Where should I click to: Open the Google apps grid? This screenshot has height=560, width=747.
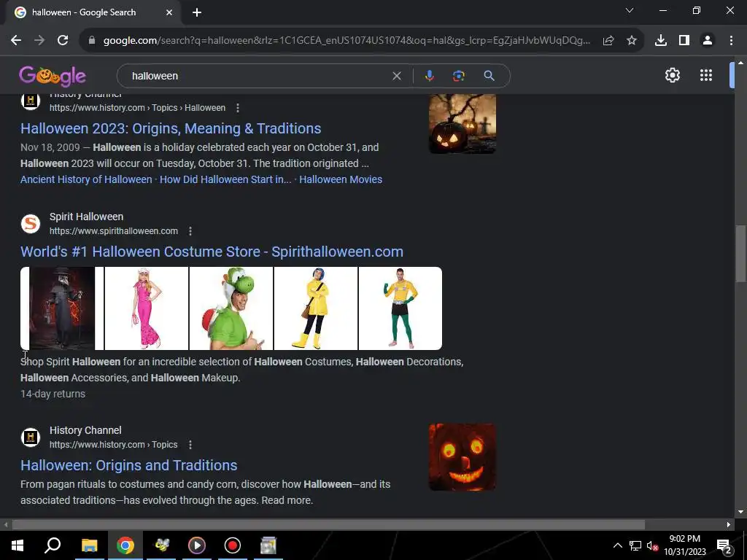pos(706,75)
